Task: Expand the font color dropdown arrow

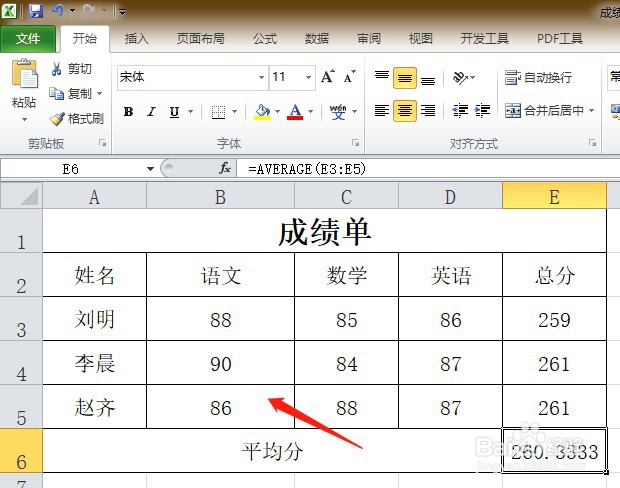Action: pos(310,112)
